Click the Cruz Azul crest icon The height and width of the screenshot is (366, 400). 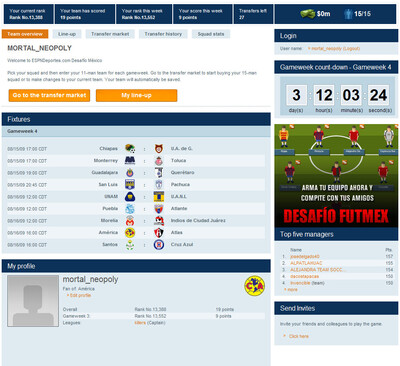(x=159, y=245)
